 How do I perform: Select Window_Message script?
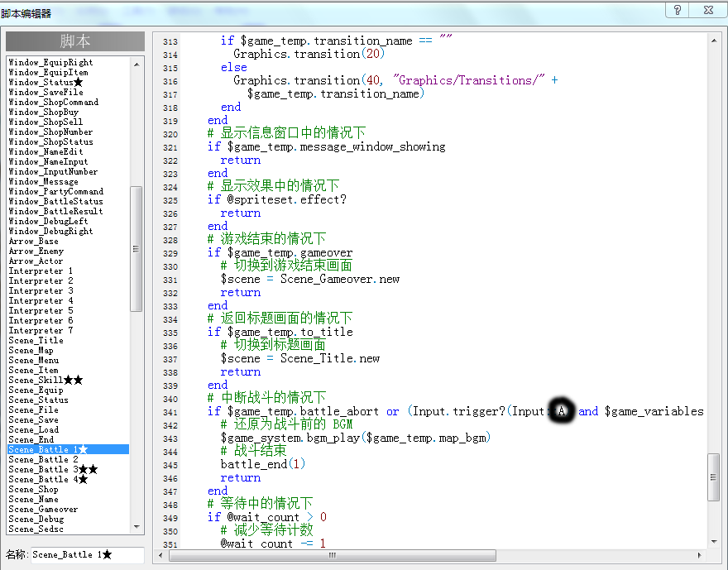(x=43, y=181)
